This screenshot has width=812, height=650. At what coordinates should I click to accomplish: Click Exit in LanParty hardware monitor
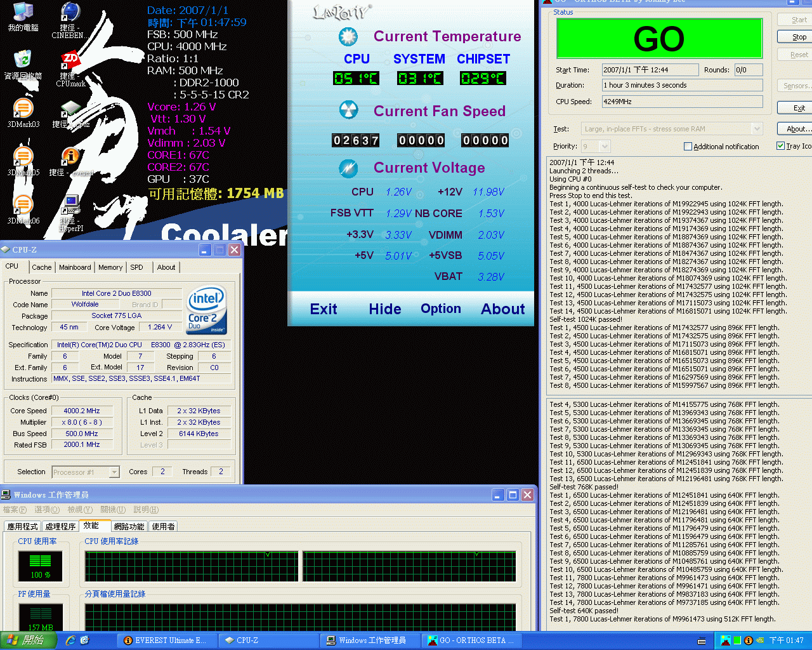tap(324, 309)
